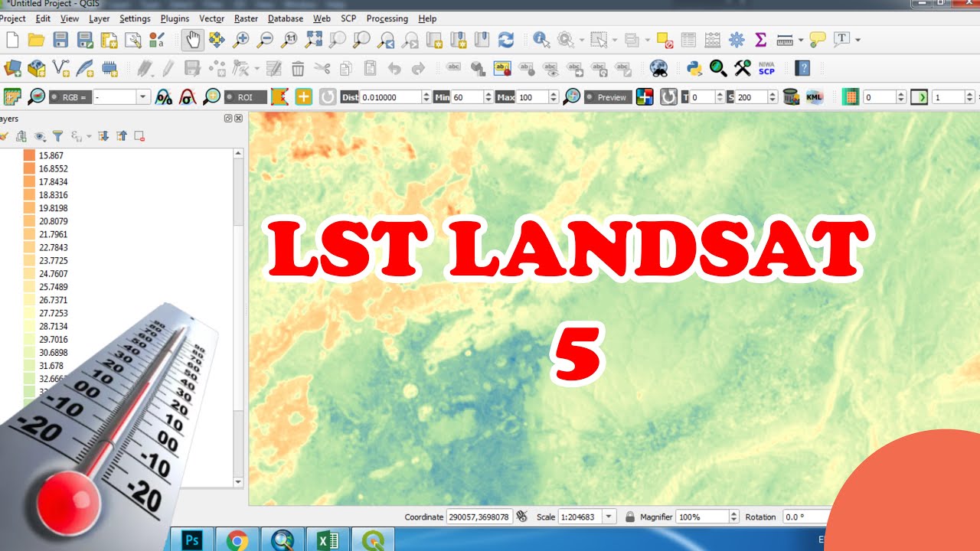Viewport: 980px width, 551px height.
Task: Click the Undo arrow icon
Action: point(394,68)
